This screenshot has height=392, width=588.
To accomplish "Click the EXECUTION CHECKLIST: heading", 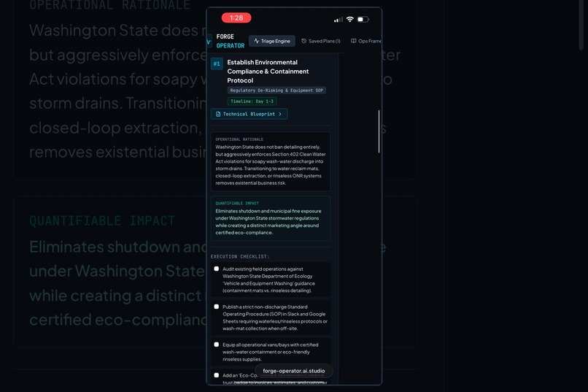I will [x=240, y=256].
